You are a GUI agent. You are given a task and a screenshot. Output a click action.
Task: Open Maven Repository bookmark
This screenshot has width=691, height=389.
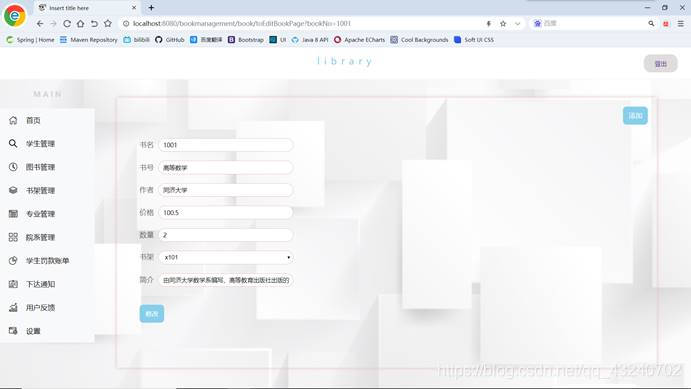89,40
